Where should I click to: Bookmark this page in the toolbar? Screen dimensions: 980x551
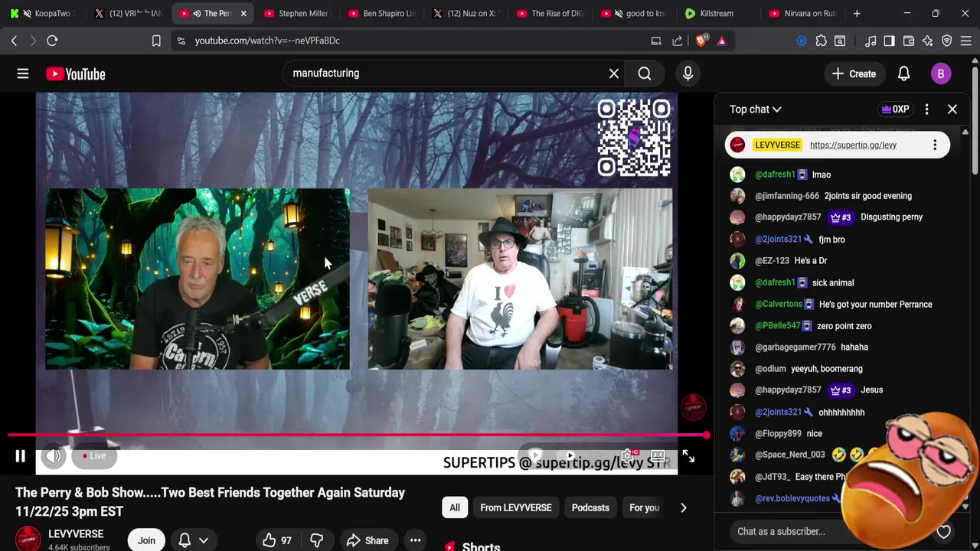coord(156,41)
